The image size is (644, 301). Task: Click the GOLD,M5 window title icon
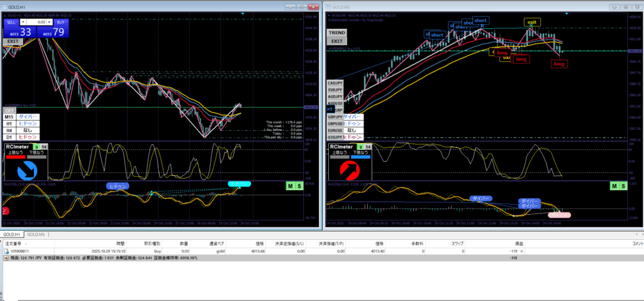pyautogui.click(x=328, y=6)
